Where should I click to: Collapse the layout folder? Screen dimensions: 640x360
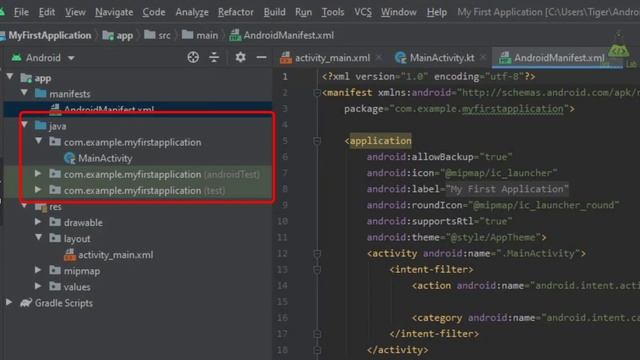tap(39, 238)
